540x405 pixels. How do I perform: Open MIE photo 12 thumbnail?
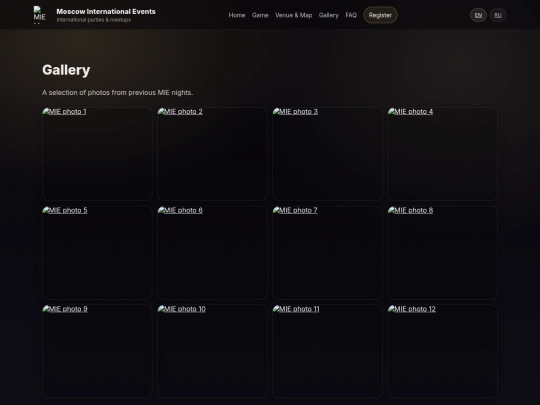click(x=443, y=351)
